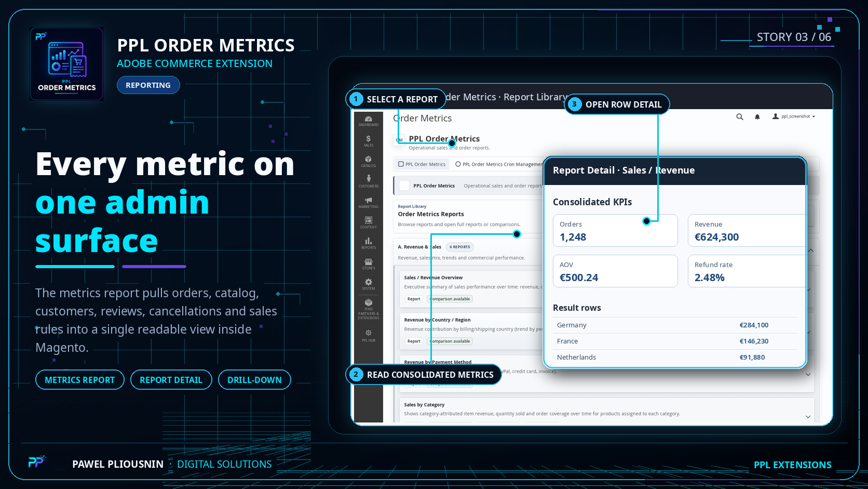Open the System gear icon
This screenshot has width=868, height=489.
368,284
